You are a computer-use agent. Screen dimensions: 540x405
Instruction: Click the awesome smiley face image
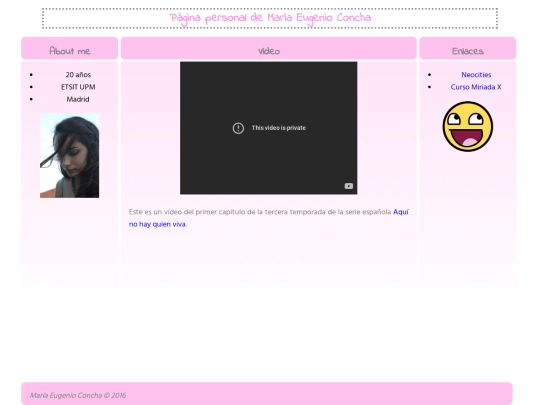tap(468, 126)
